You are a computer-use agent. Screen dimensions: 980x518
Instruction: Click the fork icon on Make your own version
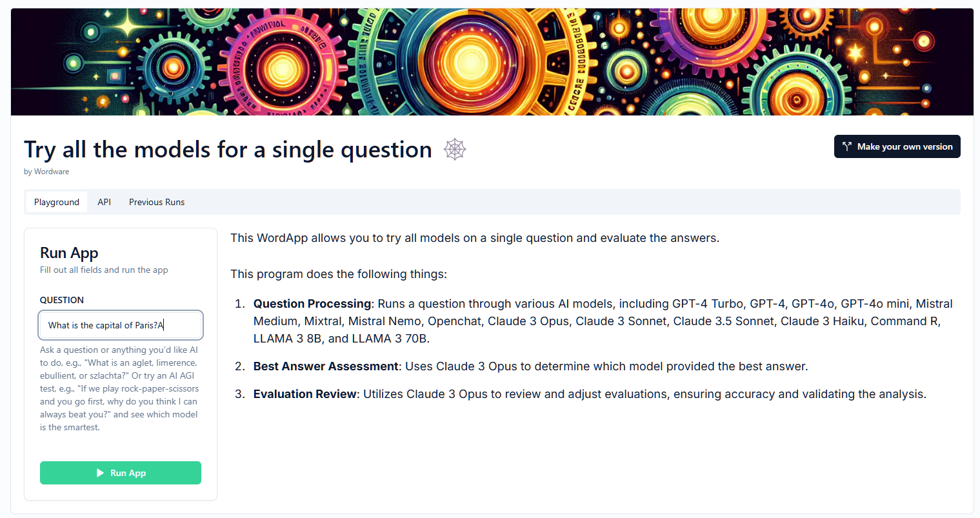[846, 146]
